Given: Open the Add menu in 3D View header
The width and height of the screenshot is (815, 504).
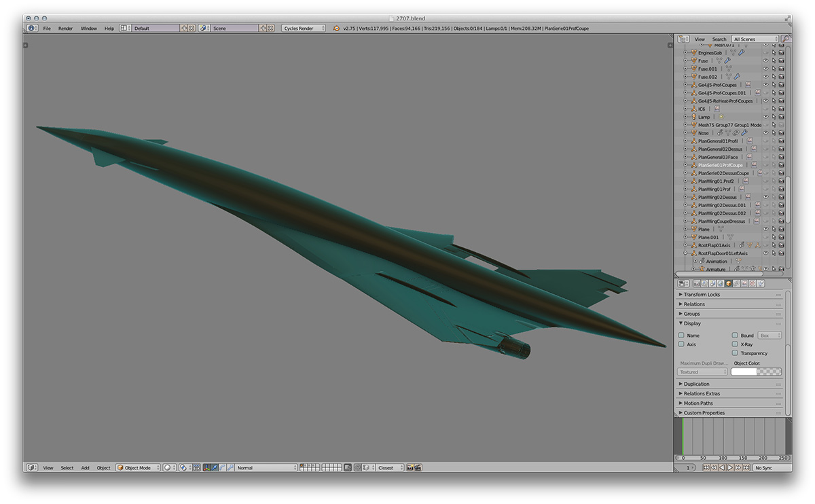Looking at the screenshot, I should (86, 467).
